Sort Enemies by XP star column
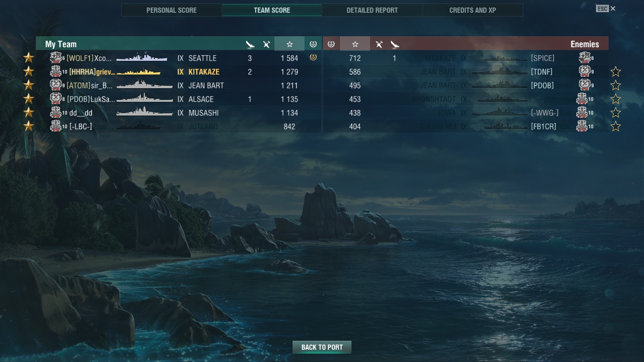 tap(355, 44)
